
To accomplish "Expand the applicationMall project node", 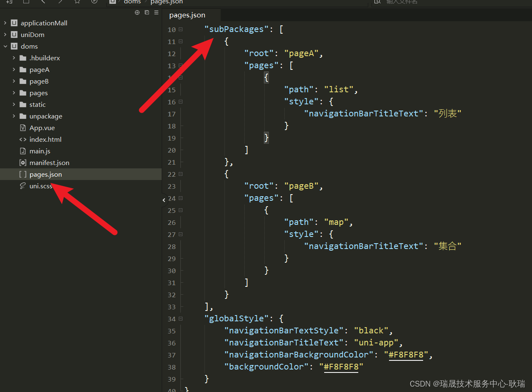I will tap(5, 23).
